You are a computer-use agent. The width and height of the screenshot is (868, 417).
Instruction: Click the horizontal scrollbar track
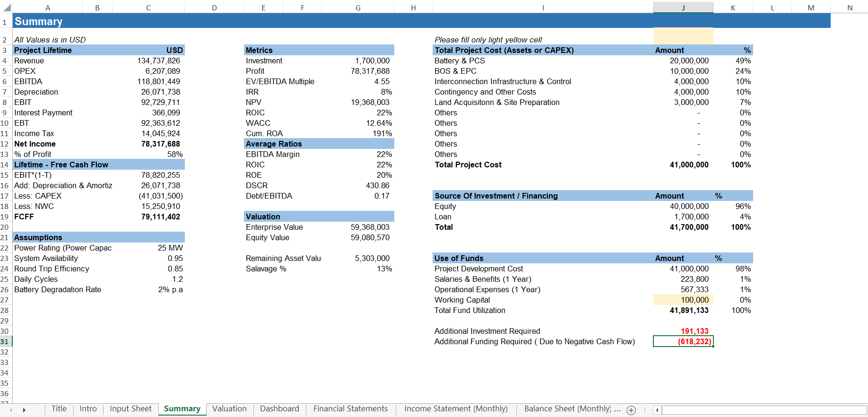coord(764,410)
